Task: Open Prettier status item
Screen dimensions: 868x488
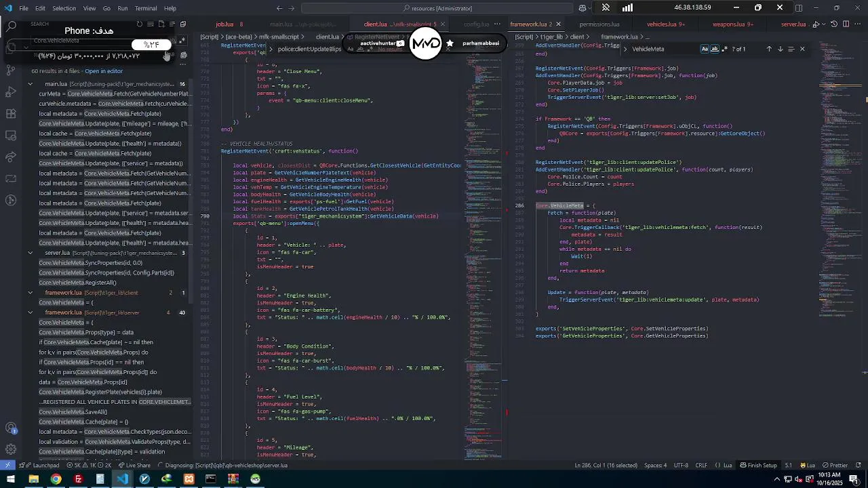Action: tap(835, 466)
